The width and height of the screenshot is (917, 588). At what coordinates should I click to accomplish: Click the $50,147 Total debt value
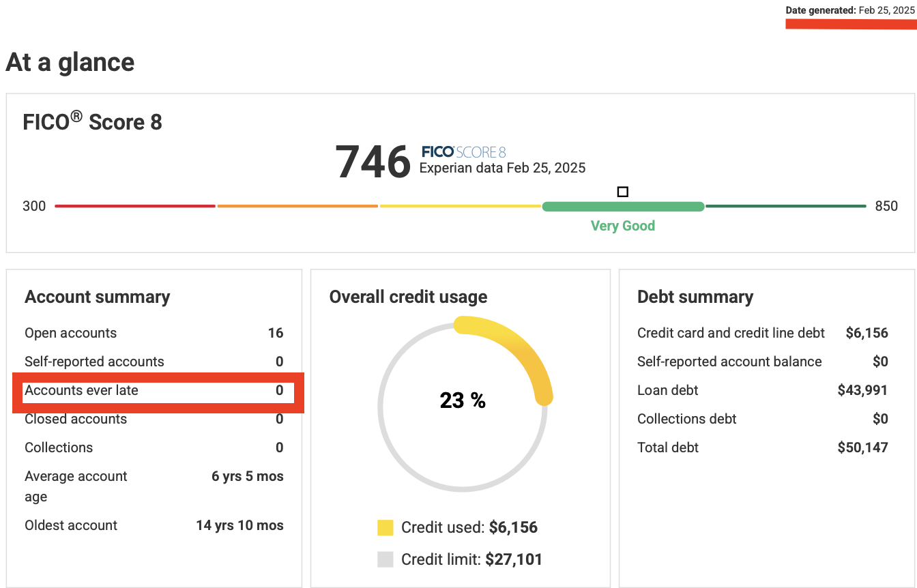[862, 447]
